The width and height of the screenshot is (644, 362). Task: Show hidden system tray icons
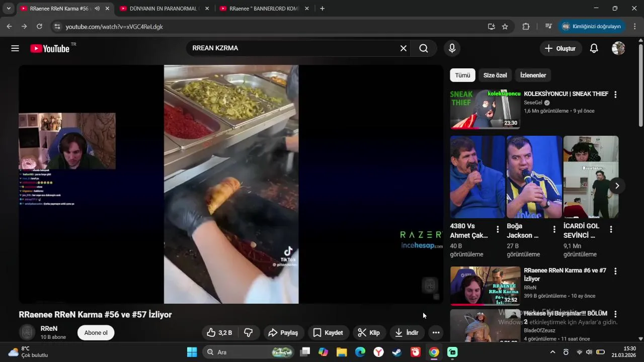point(552,352)
